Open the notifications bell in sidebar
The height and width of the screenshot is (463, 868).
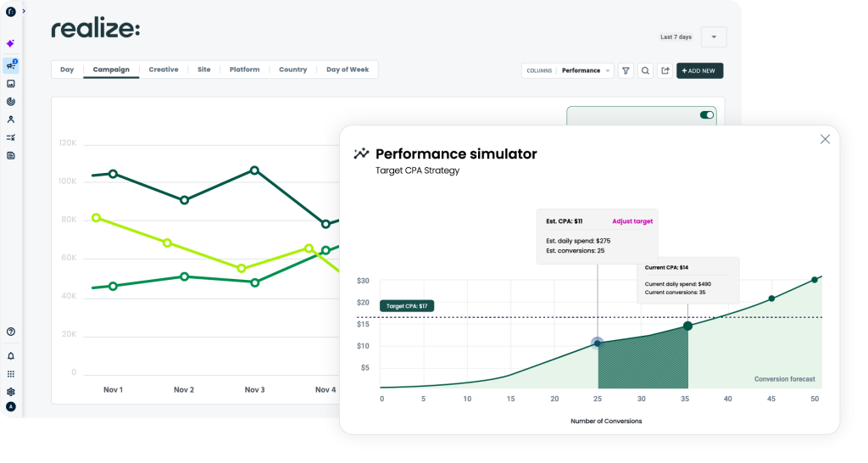(10, 356)
